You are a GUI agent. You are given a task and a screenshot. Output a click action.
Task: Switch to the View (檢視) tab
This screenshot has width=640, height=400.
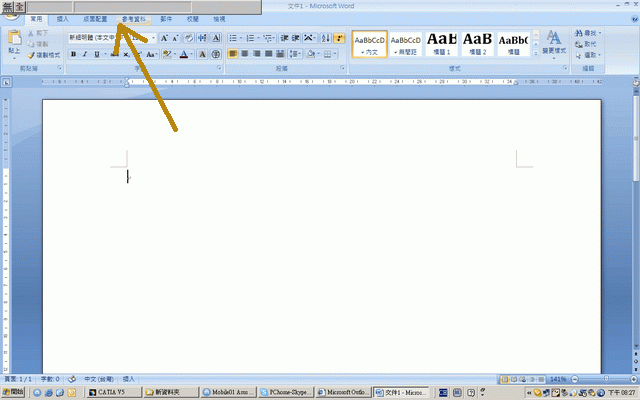click(219, 19)
